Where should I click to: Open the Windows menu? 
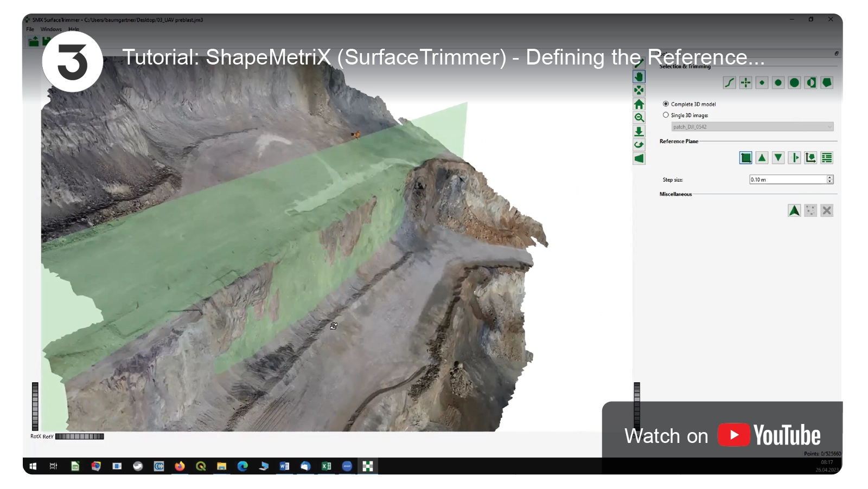[51, 29]
